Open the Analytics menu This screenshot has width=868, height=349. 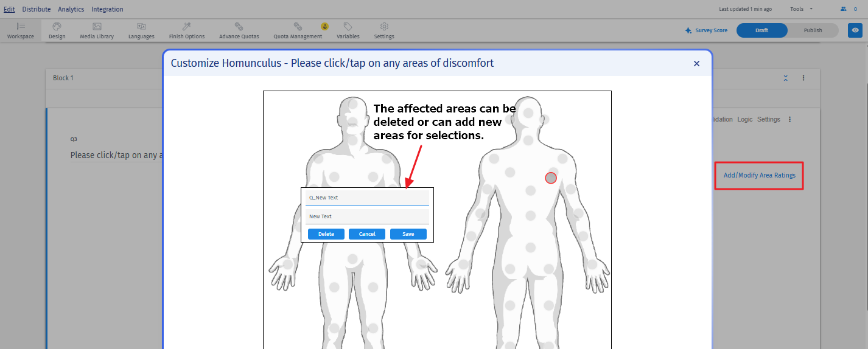pyautogui.click(x=71, y=9)
